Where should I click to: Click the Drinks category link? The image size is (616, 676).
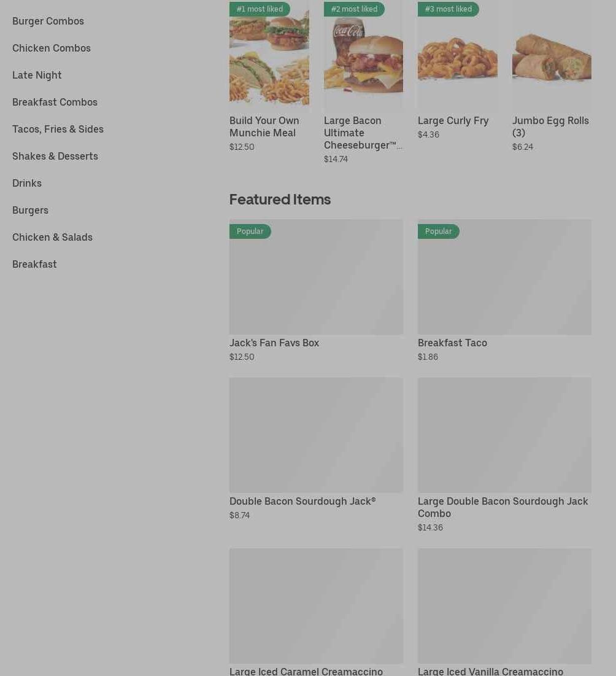[x=27, y=183]
